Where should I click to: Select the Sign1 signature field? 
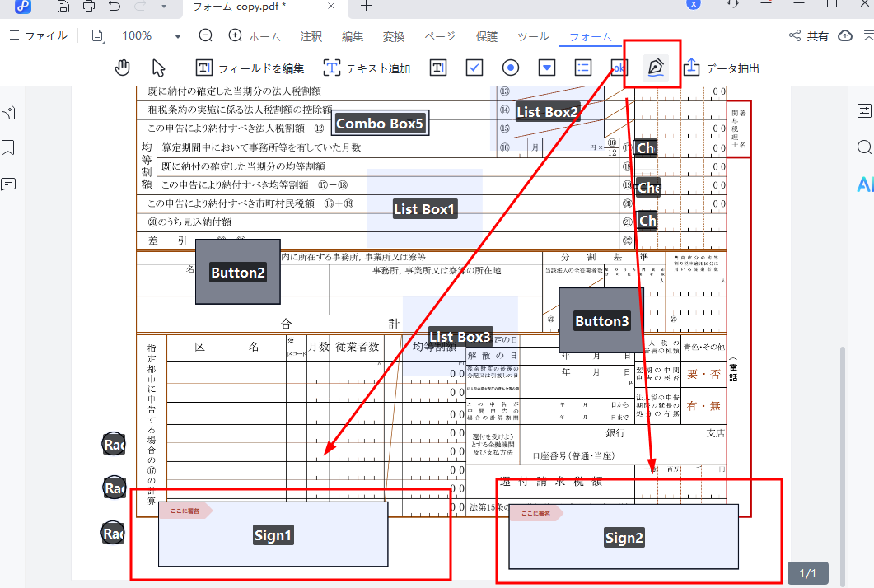(x=273, y=535)
